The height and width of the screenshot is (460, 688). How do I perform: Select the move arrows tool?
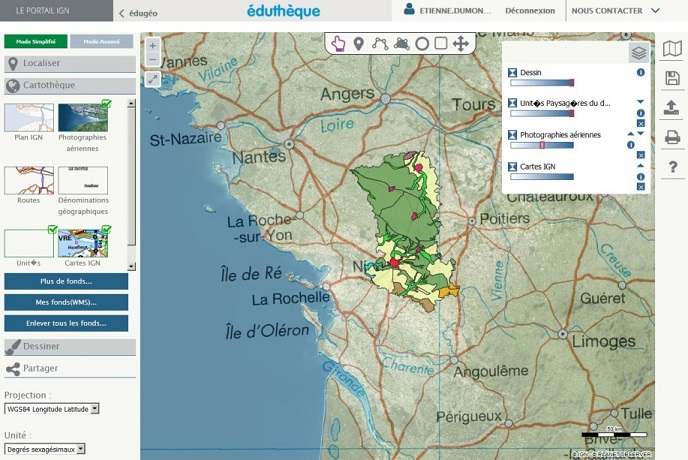[x=461, y=44]
